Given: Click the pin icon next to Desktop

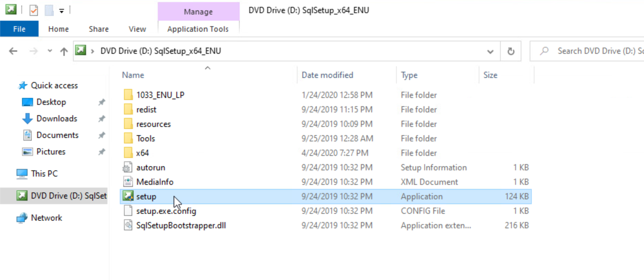Looking at the screenshot, I should point(102,102).
